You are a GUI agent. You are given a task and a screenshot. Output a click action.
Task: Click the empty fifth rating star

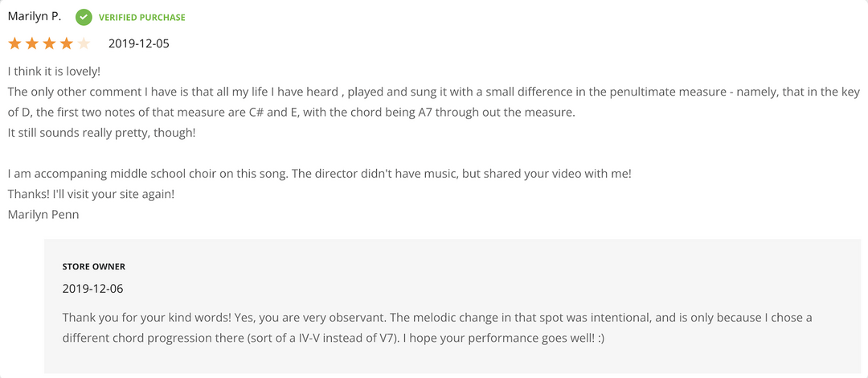pyautogui.click(x=84, y=43)
